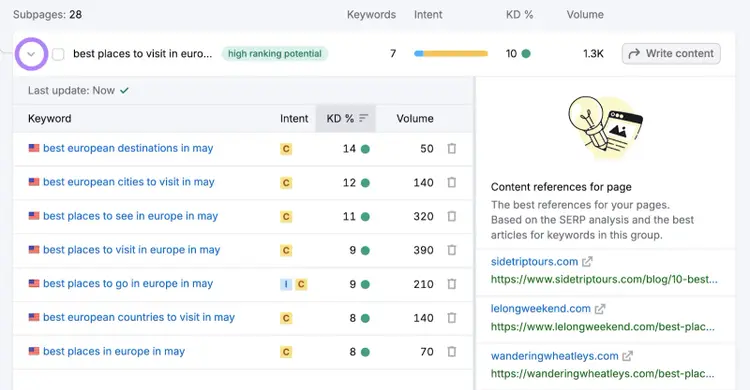Click the green KD dot for 'best european destinations in may'
Image resolution: width=750 pixels, height=390 pixels.
point(365,149)
